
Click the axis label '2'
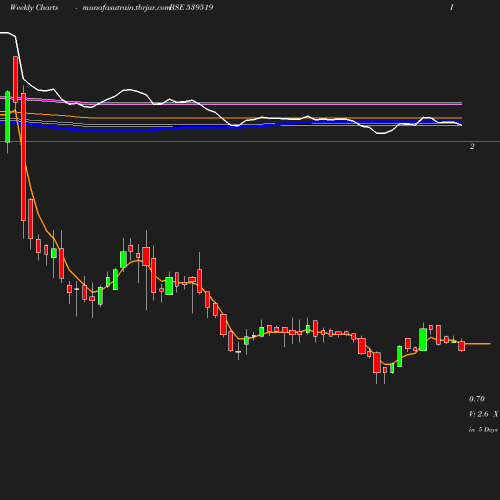click(x=472, y=146)
